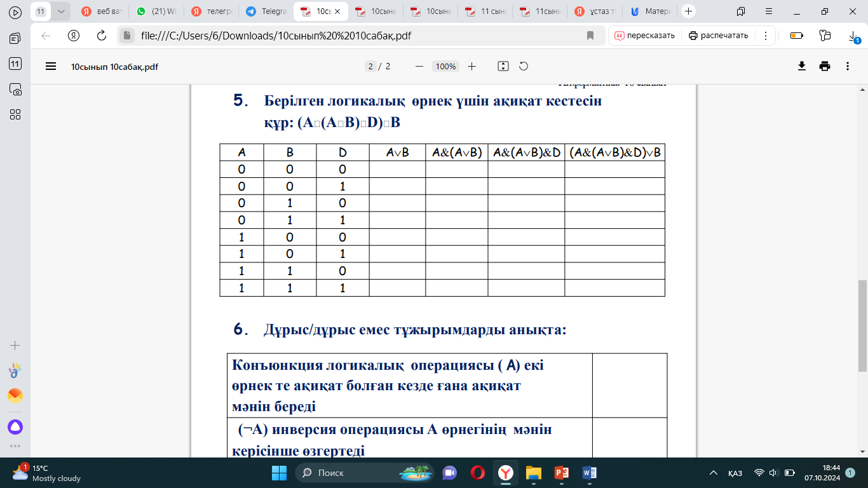Click the zoom in plus icon

(x=471, y=66)
